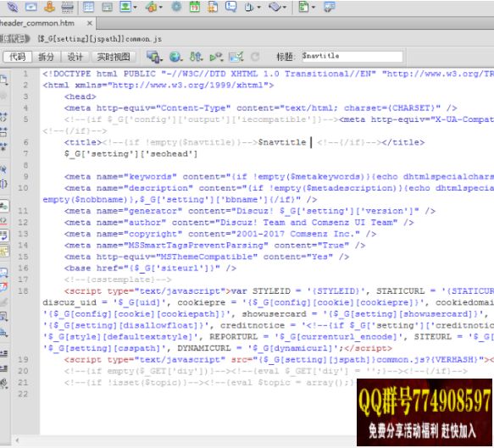Format the source code from the coding toolbar

pos(4,383)
